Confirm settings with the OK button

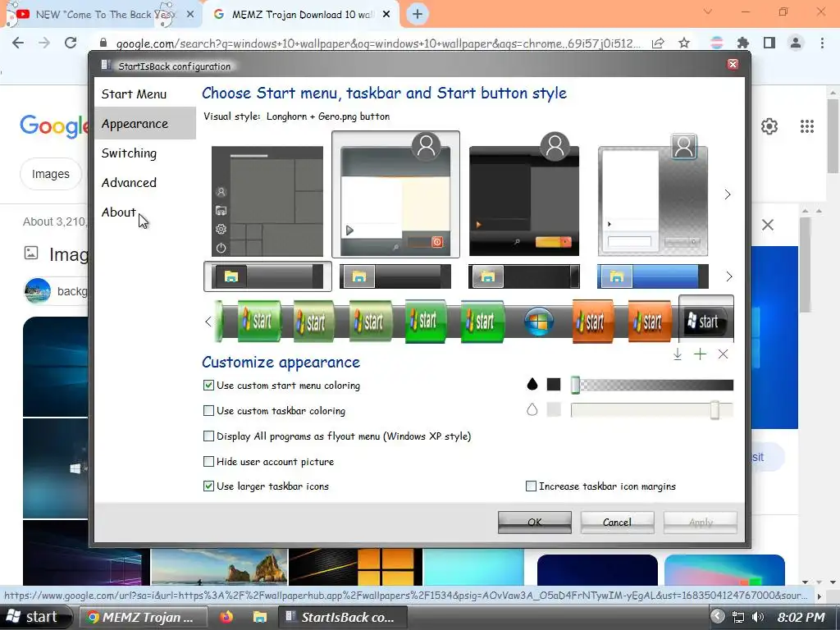click(535, 522)
